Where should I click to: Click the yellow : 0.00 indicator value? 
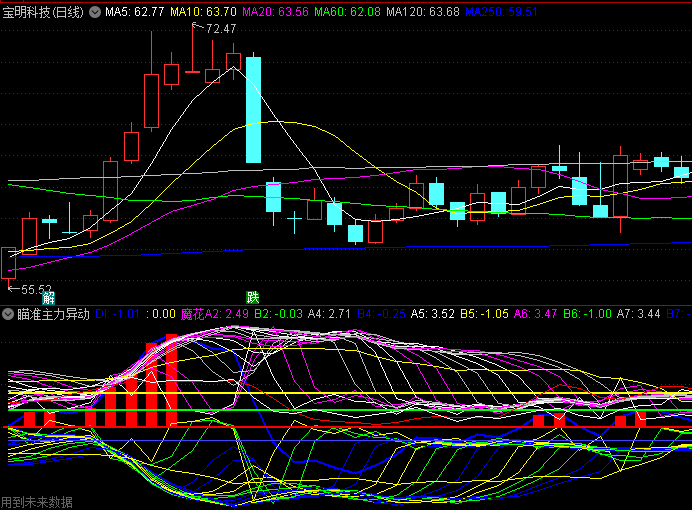click(x=161, y=314)
